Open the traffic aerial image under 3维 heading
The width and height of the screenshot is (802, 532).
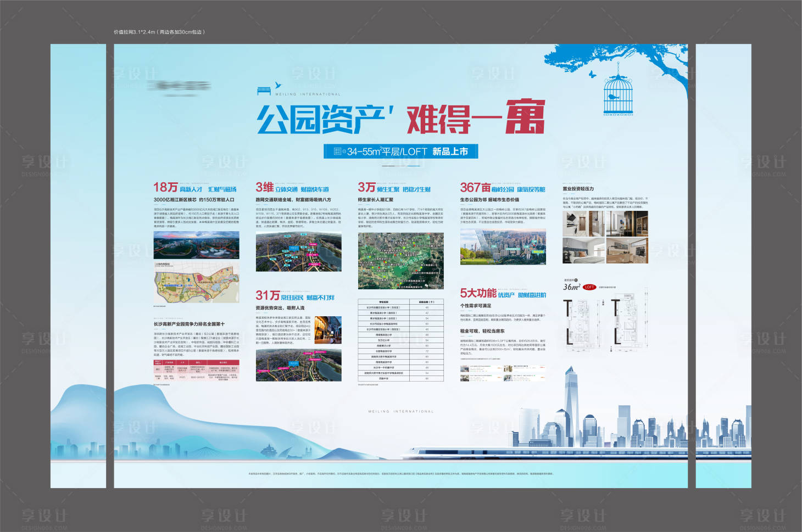(x=298, y=251)
